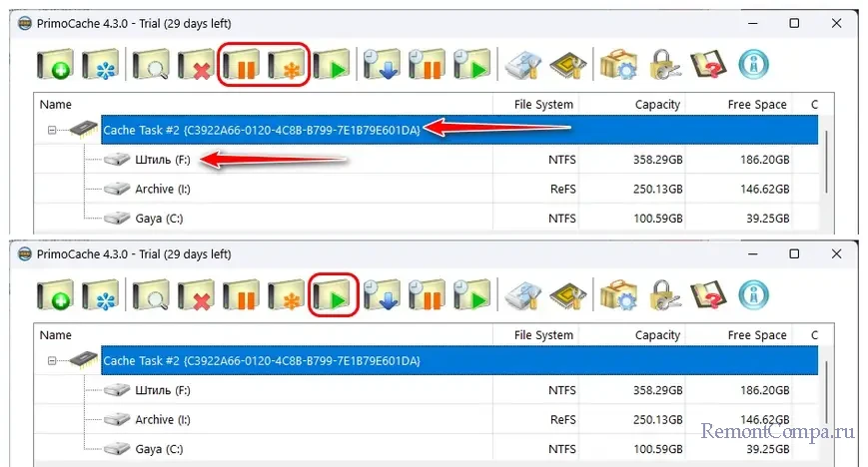Click help book question icon in upper toolbar
Viewport: 868px width, 467px height.
point(708,66)
